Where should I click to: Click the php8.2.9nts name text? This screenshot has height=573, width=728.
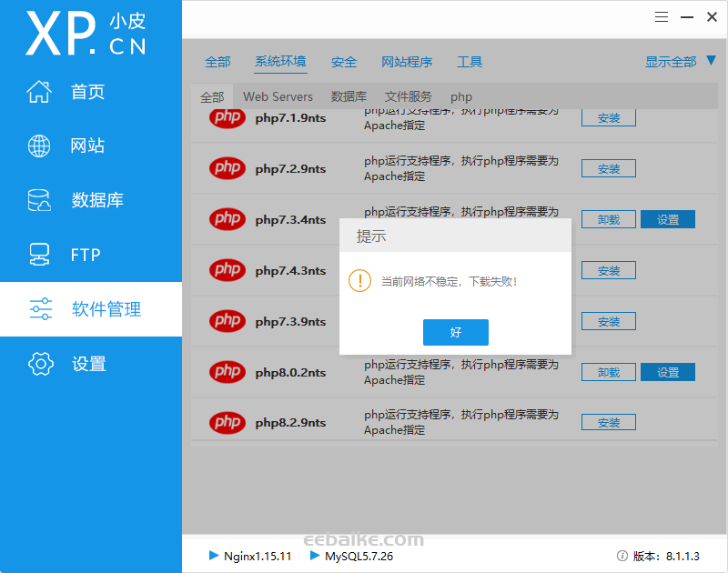pos(290,423)
